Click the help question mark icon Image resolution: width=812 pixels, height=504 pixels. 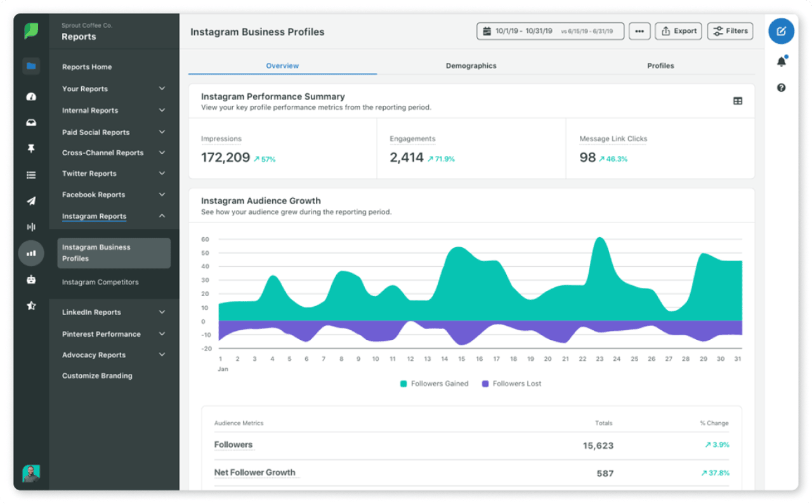click(x=781, y=87)
